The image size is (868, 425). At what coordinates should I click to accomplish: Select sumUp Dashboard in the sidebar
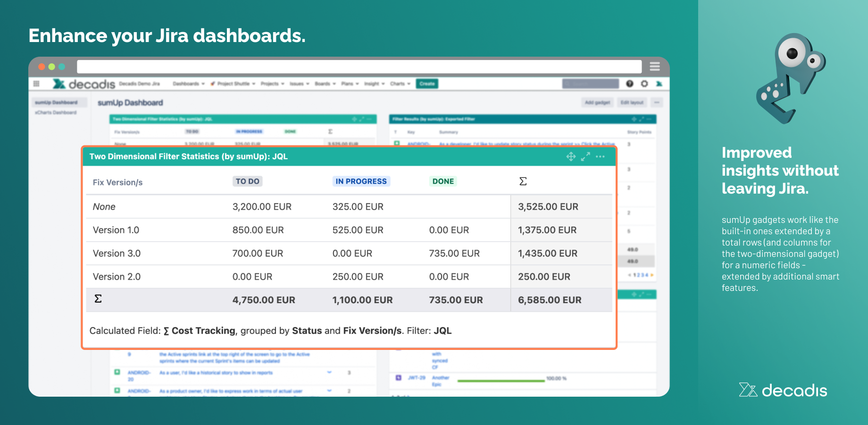pos(59,102)
